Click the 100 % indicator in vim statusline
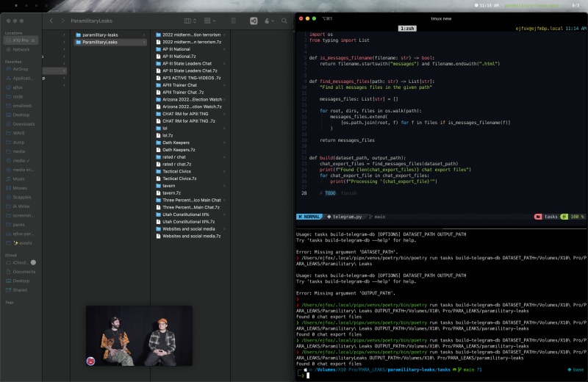The width and height of the screenshot is (588, 382). (577, 217)
